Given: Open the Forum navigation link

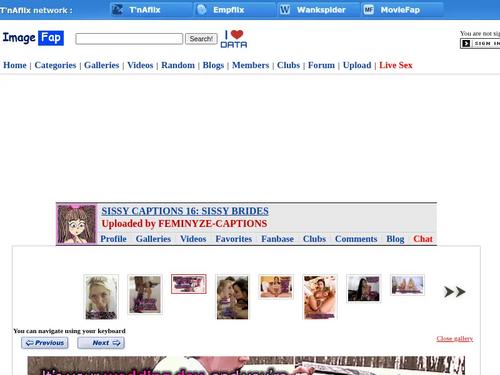Looking at the screenshot, I should tap(321, 65).
